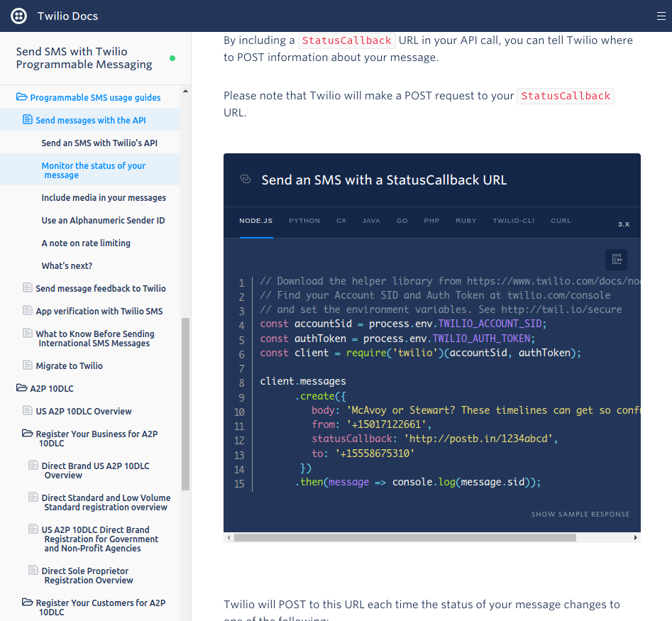
Task: Open Send message feedback to Twilio
Action: 101,288
